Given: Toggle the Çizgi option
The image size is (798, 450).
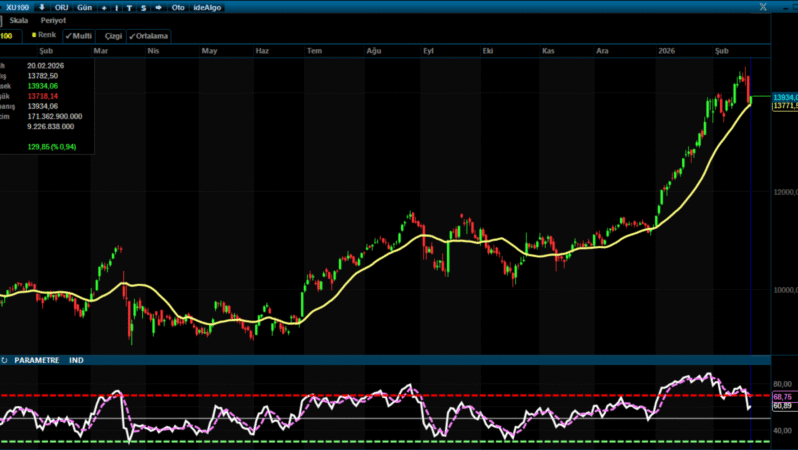Looking at the screenshot, I should [113, 36].
